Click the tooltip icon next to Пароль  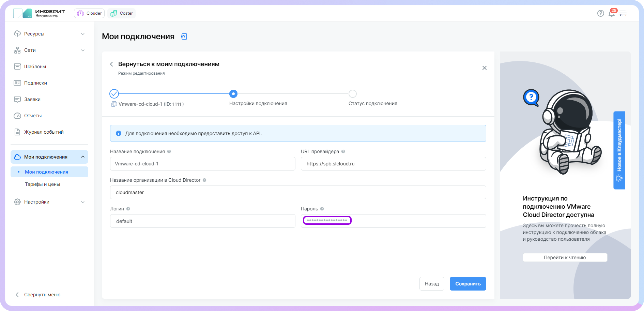[322, 209]
